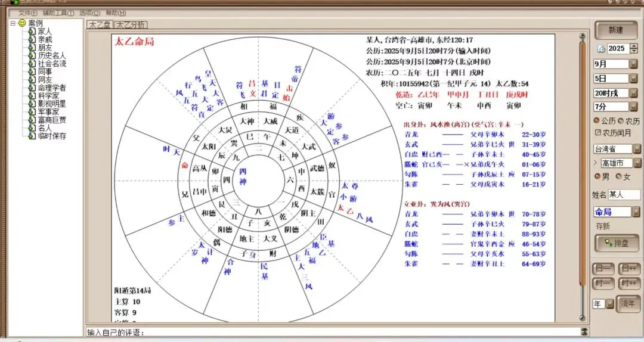Viewport: 644px width, 342px height.
Task: Open the 文件(F) menu
Action: (28, 13)
